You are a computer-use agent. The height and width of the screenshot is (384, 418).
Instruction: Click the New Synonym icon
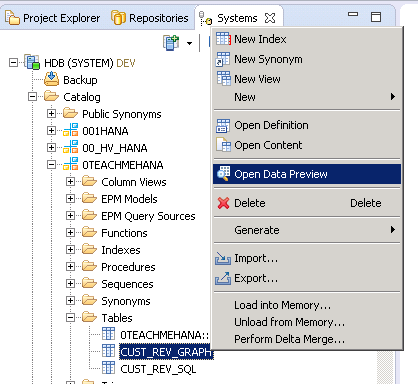223,59
